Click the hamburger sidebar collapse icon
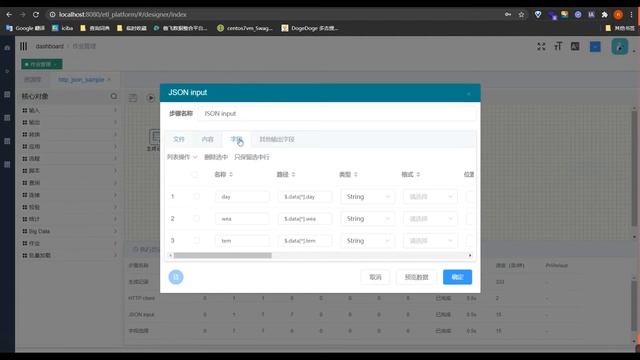Screen dimensions: 640x360 tap(24, 46)
